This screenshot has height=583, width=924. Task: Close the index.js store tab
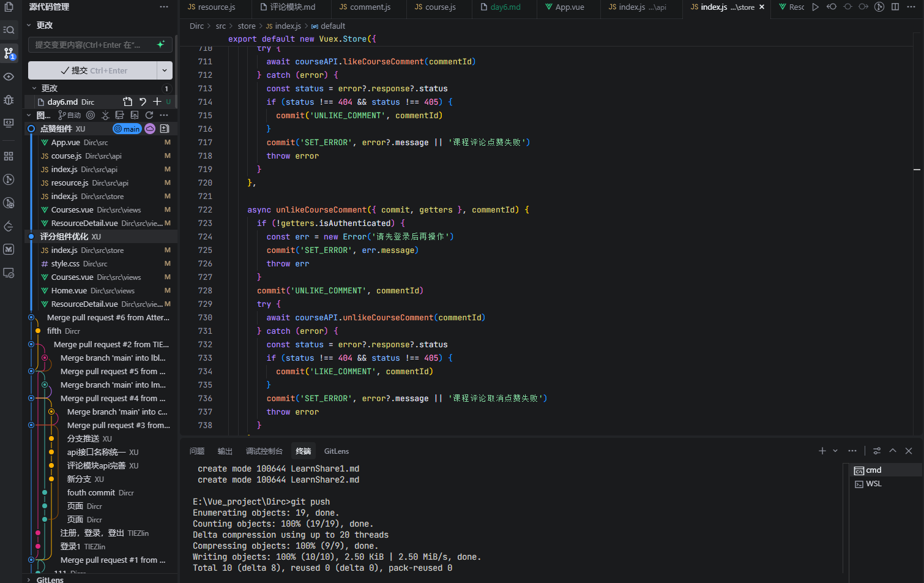762,7
